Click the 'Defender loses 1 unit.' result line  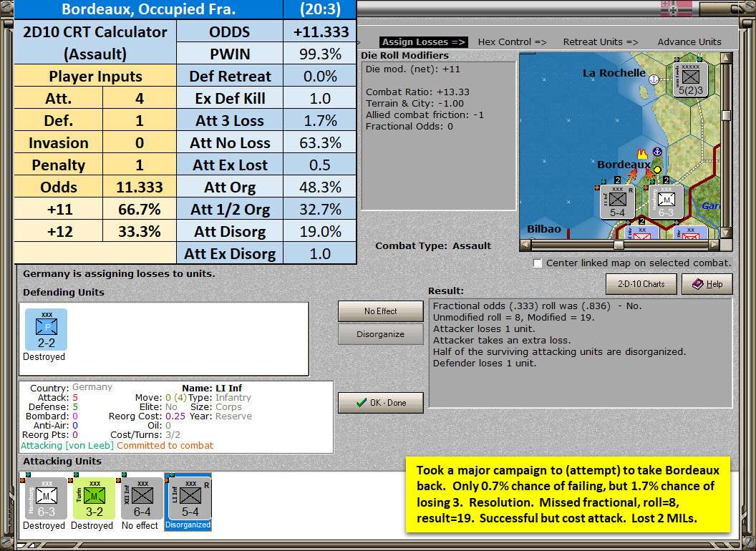click(484, 363)
